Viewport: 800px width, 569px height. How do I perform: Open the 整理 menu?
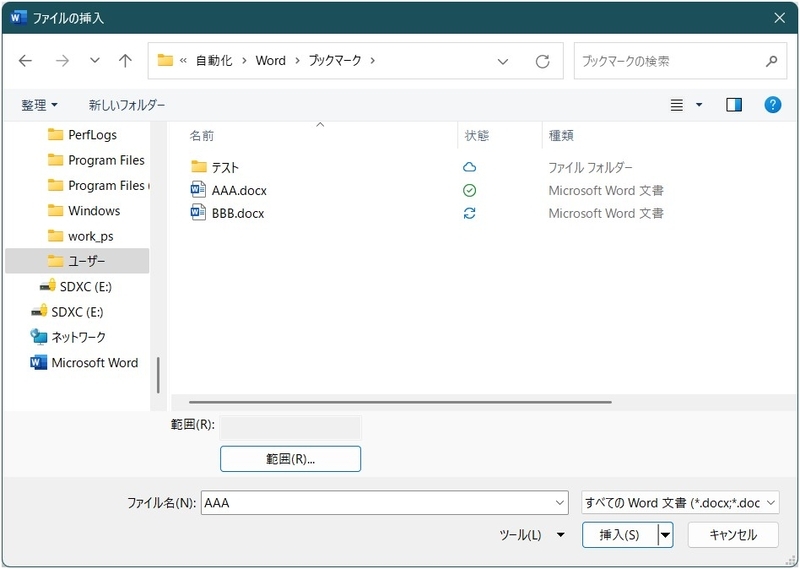pyautogui.click(x=39, y=105)
